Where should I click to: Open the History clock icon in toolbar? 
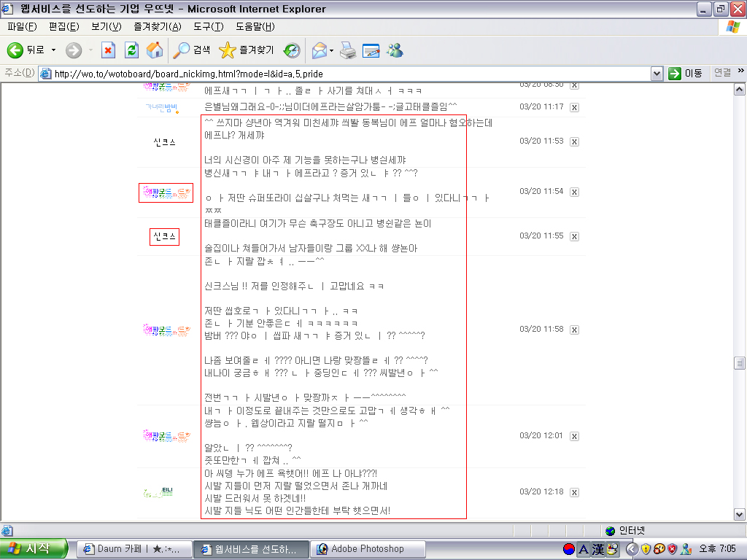point(292,50)
